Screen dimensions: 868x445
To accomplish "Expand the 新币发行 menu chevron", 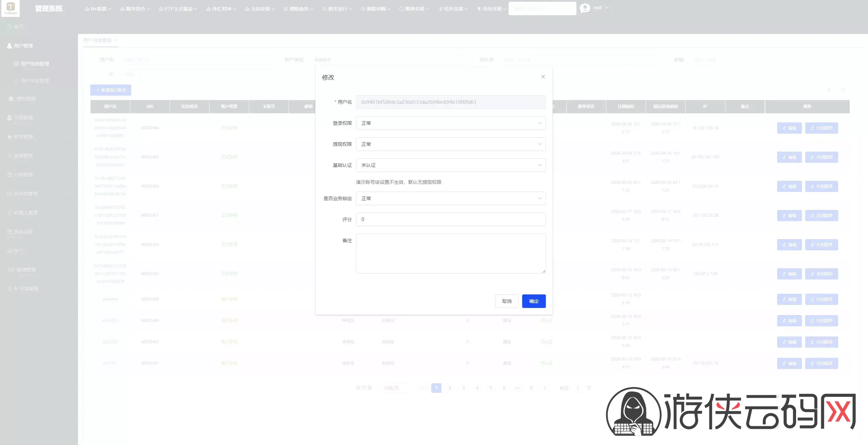I will [350, 9].
